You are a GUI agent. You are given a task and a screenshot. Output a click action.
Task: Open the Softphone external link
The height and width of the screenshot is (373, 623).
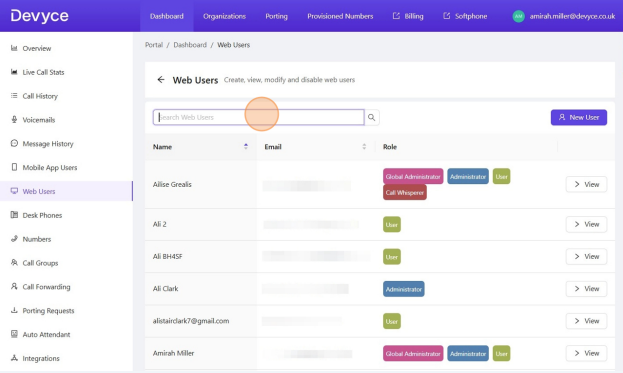point(465,16)
